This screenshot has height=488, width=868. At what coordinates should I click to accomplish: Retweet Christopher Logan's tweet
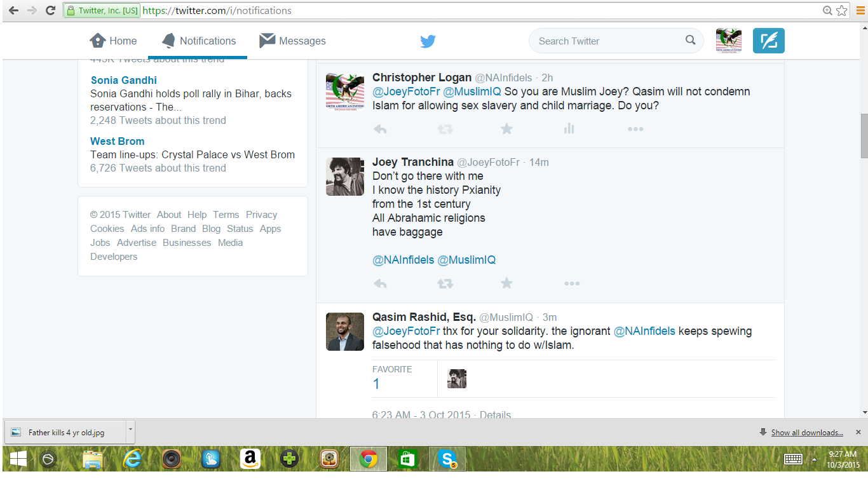(x=445, y=129)
